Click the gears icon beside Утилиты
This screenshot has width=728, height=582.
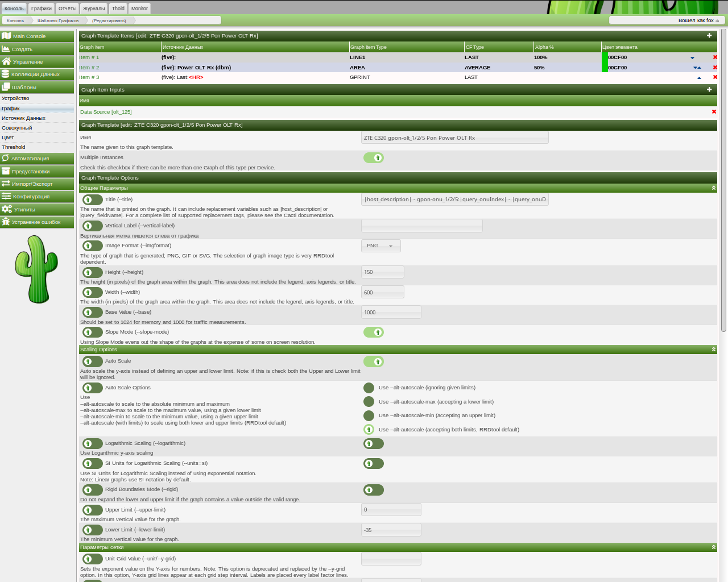pyautogui.click(x=6, y=209)
